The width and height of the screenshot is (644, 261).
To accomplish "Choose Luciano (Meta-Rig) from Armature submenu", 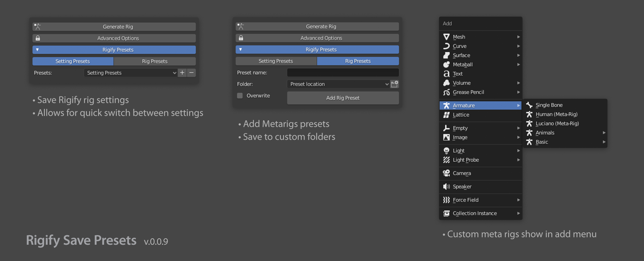I will coord(565,123).
